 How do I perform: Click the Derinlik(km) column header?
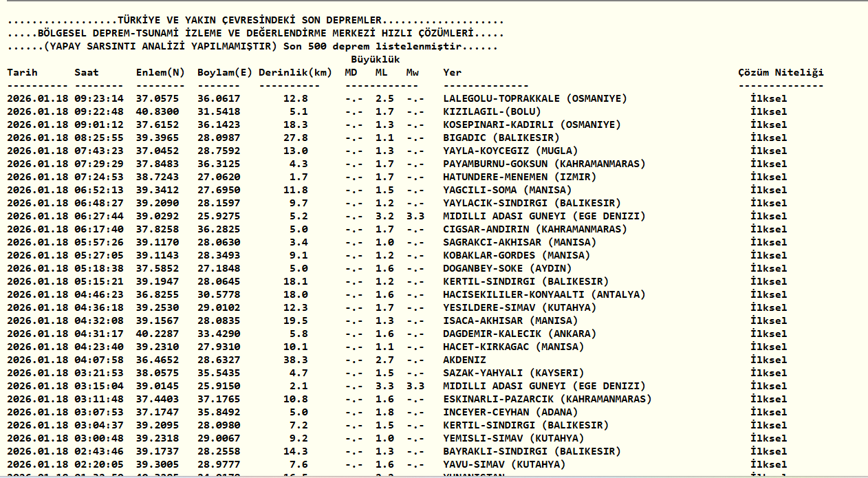295,72
